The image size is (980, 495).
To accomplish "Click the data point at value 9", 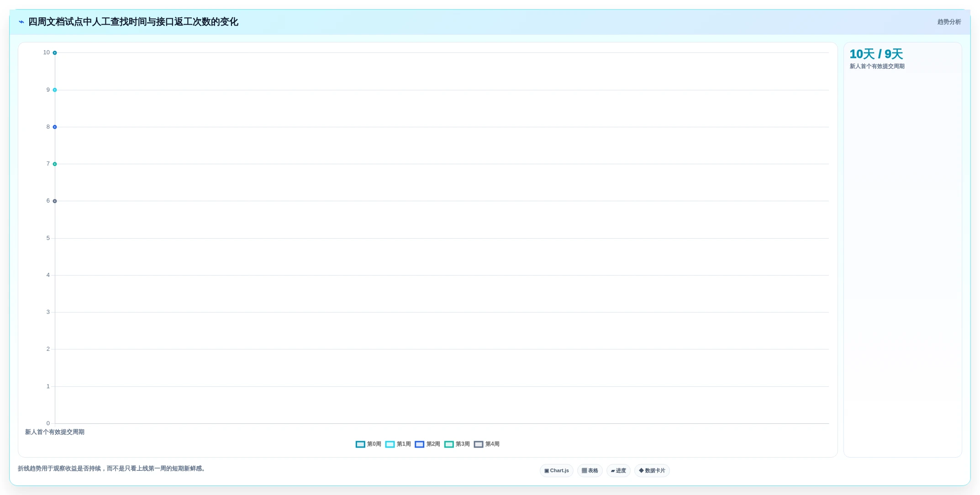I will [x=55, y=90].
